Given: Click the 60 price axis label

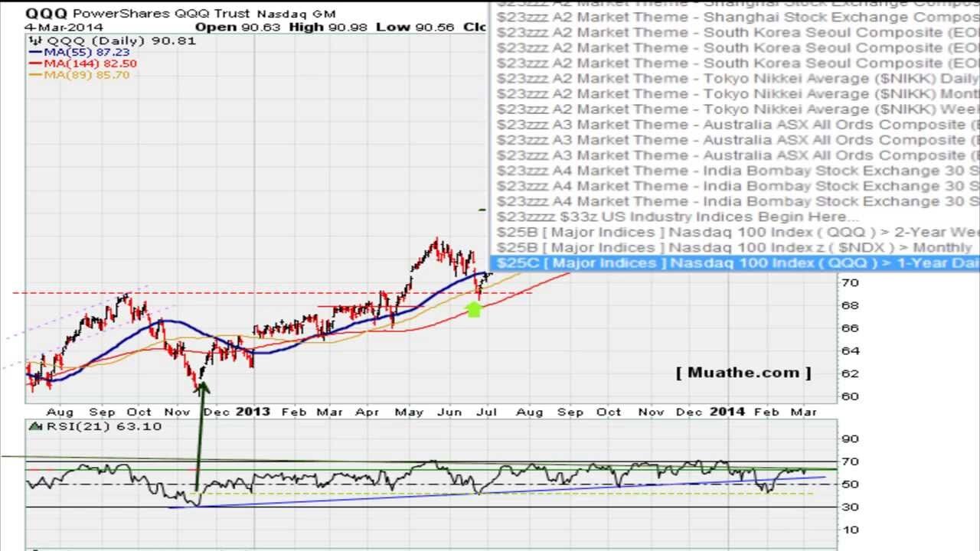Looking at the screenshot, I should click(849, 396).
